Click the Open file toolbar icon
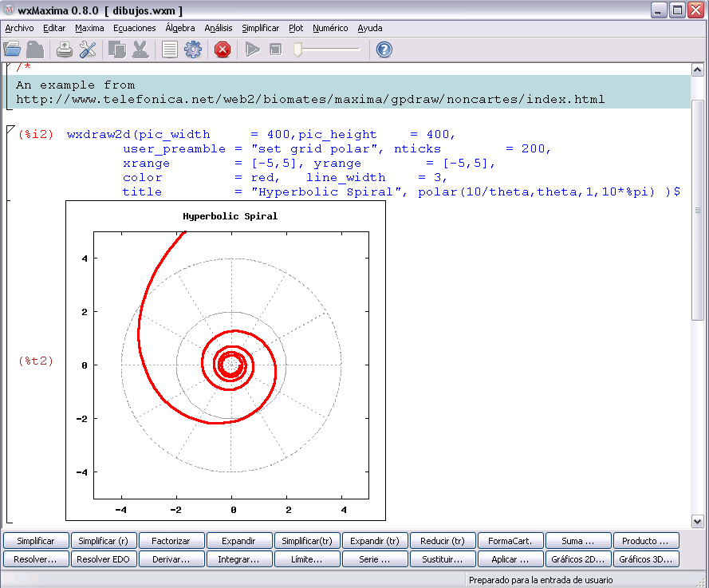This screenshot has width=709, height=588. [12, 49]
